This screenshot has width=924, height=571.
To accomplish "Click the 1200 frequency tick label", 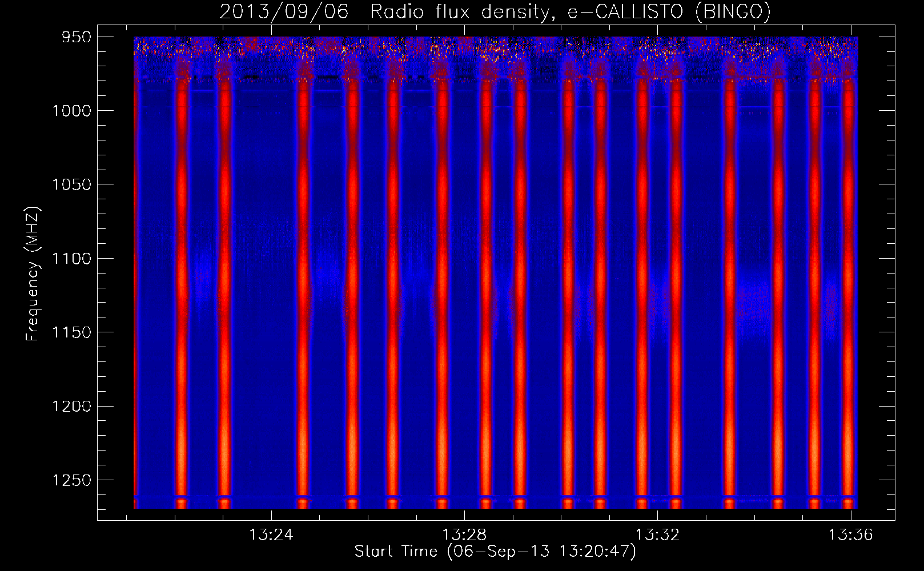I will (x=71, y=407).
